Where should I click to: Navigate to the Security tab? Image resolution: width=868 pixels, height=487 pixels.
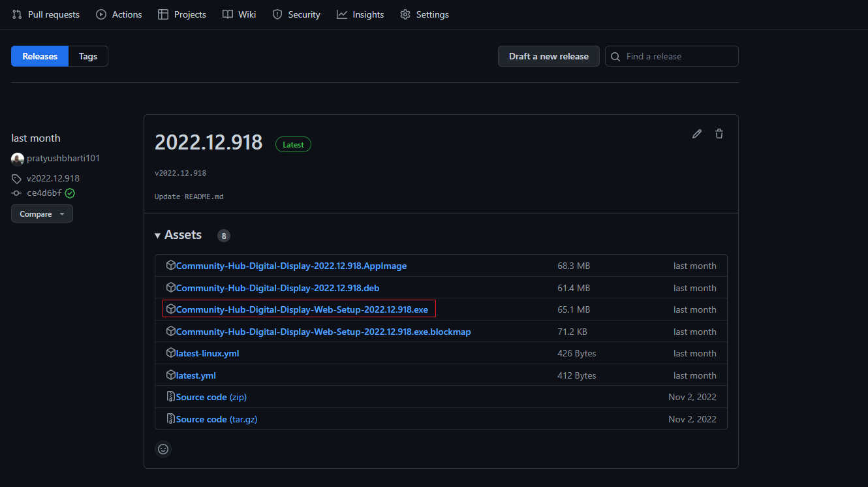click(x=296, y=14)
